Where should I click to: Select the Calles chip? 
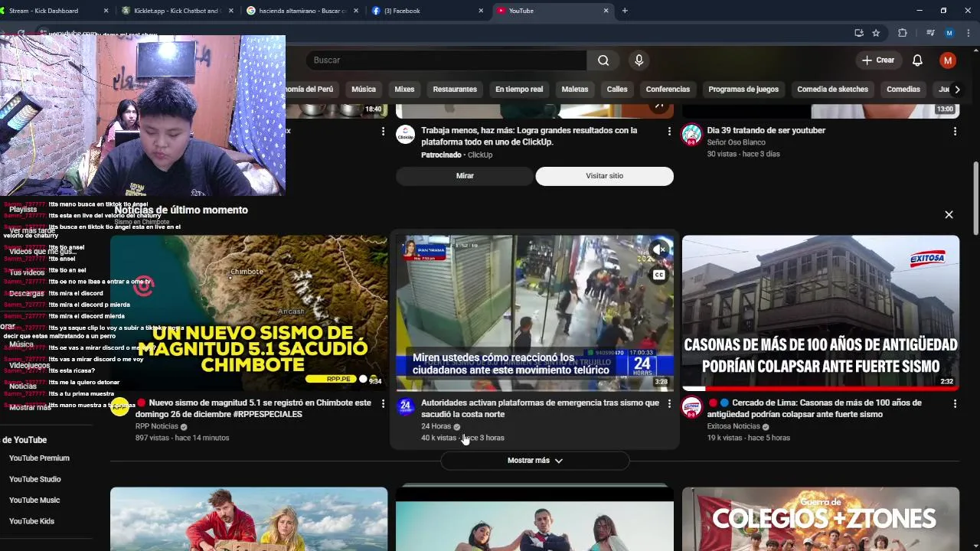coord(617,90)
